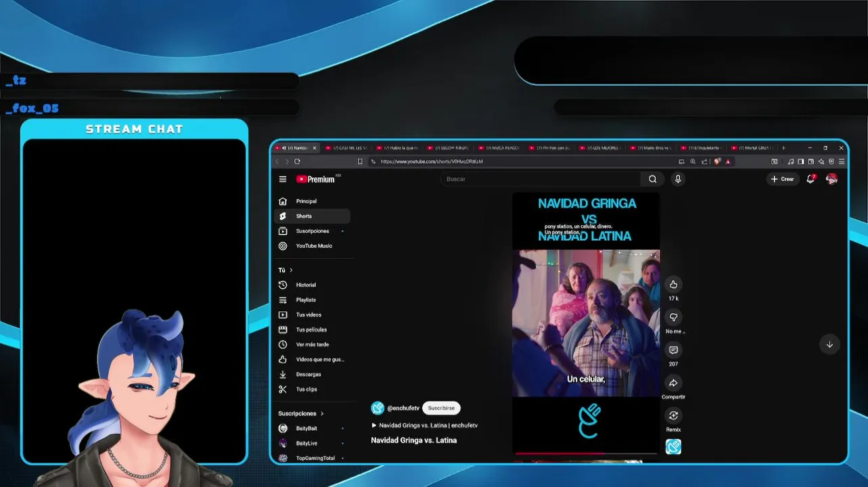Open the channel sound thumbnail below Remix
This screenshot has width=868, height=487.
click(673, 446)
